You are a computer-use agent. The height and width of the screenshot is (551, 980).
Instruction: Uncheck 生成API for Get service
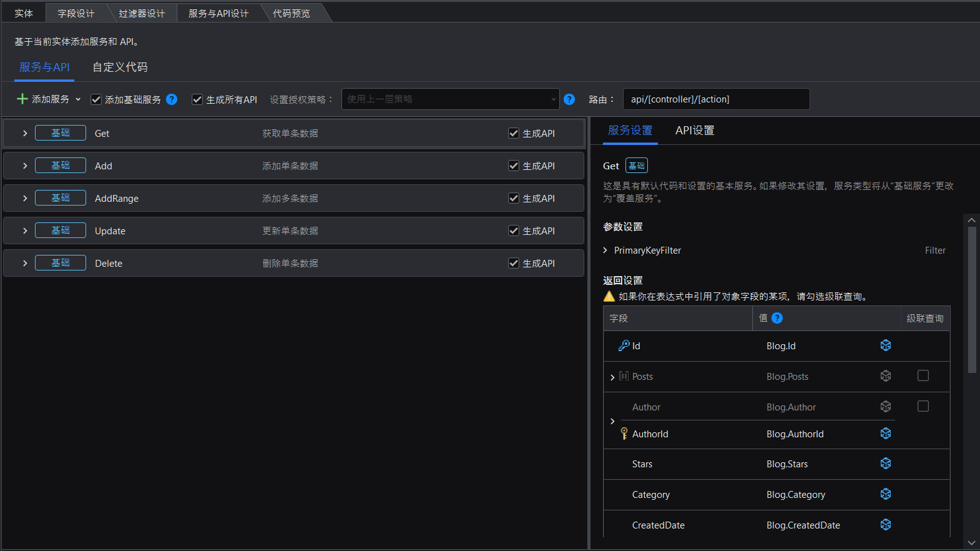(x=514, y=133)
